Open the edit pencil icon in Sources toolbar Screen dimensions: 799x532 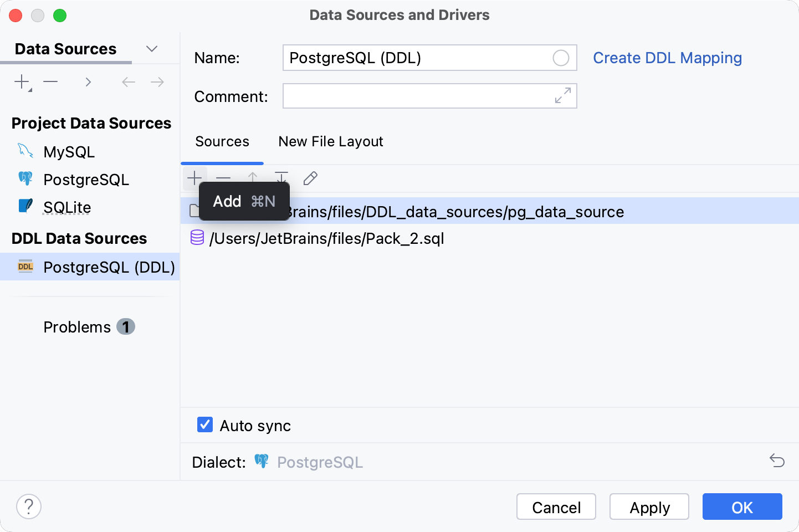tap(310, 178)
